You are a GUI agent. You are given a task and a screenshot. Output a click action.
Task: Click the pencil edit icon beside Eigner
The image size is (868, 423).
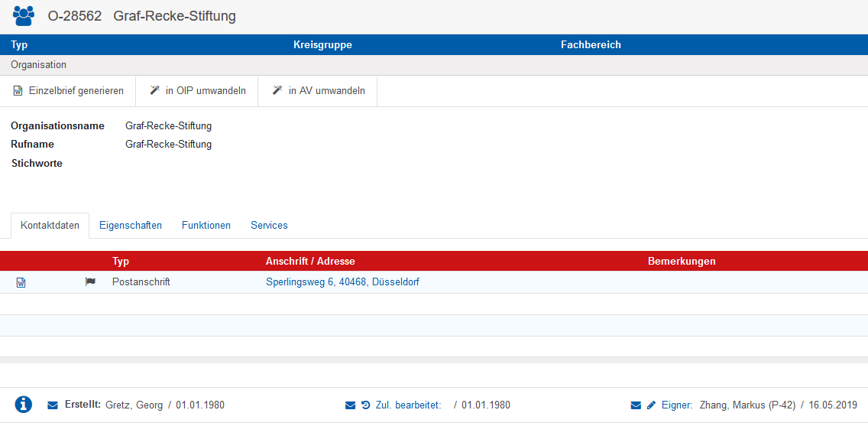click(651, 405)
